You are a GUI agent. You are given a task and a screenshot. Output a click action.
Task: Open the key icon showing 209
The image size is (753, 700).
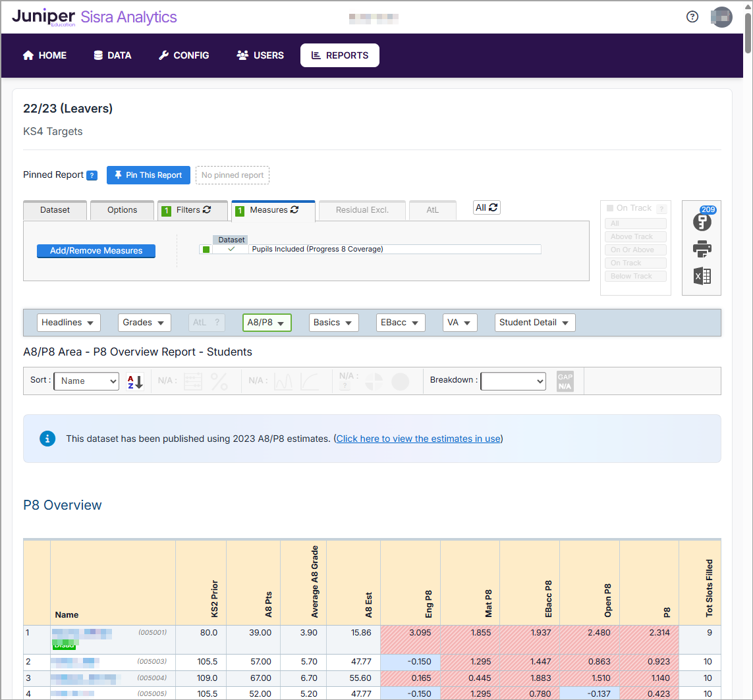click(x=702, y=221)
